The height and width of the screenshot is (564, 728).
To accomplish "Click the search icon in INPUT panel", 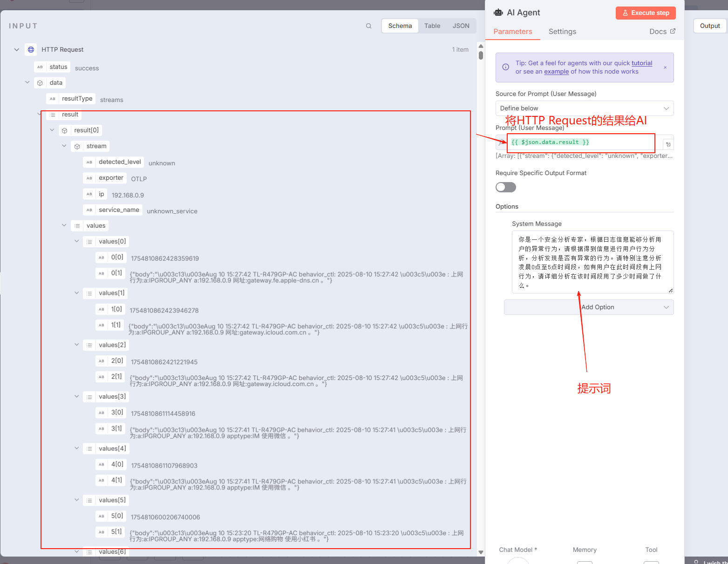I will (368, 26).
